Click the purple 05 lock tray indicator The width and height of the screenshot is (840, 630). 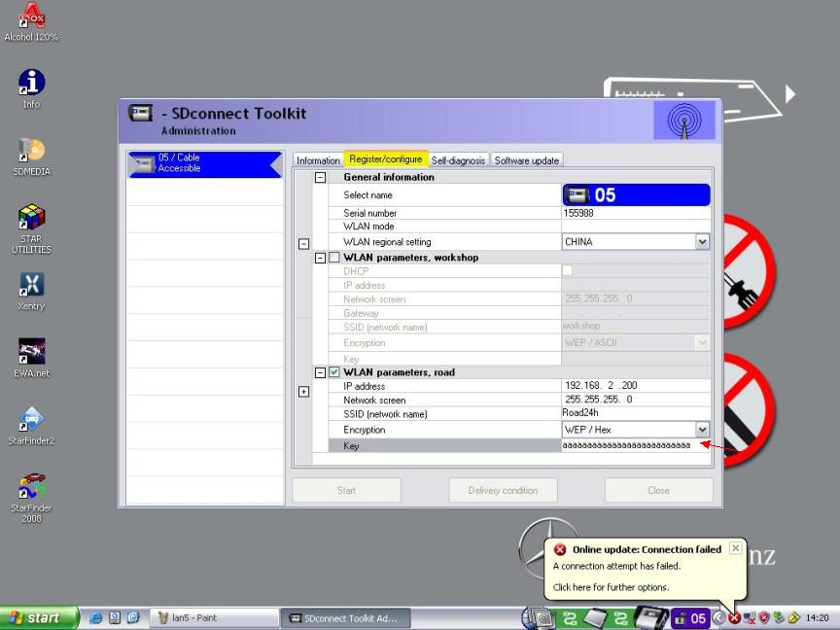(x=690, y=618)
